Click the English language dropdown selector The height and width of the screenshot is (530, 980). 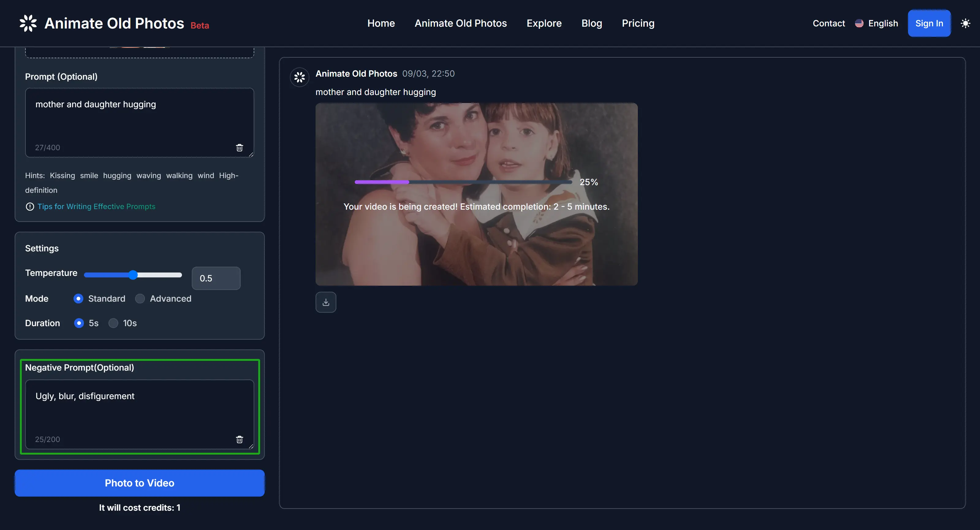(x=876, y=24)
